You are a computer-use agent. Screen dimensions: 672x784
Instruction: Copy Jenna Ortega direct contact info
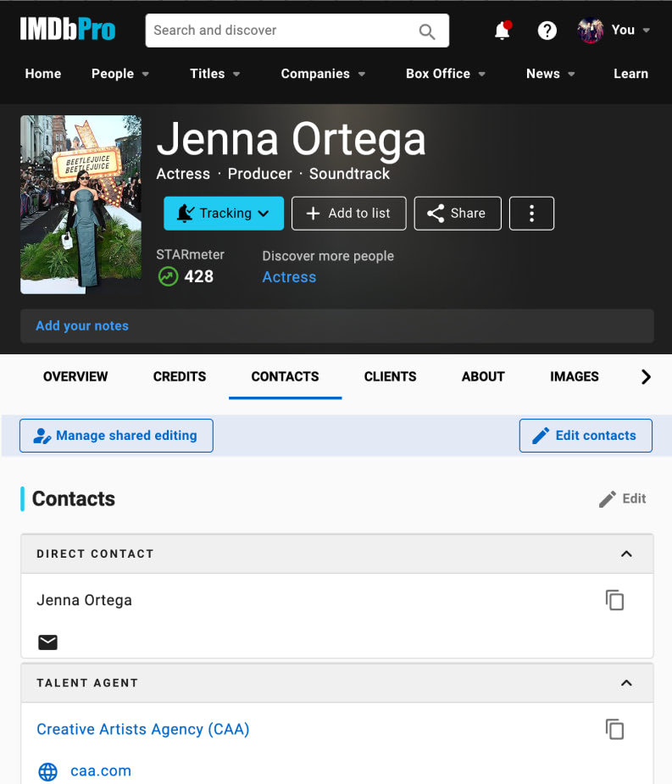pyautogui.click(x=614, y=600)
